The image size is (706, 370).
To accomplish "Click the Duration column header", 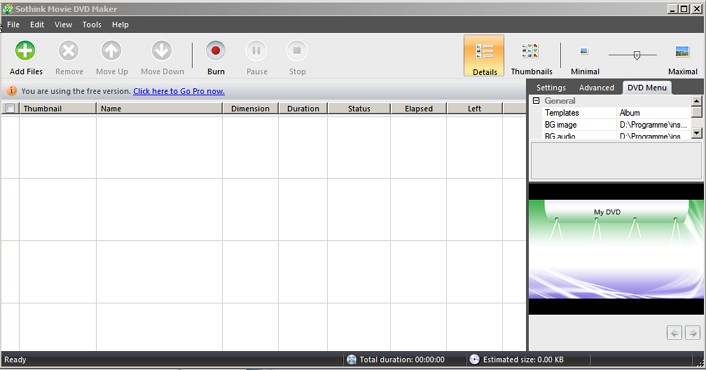I will tap(303, 108).
